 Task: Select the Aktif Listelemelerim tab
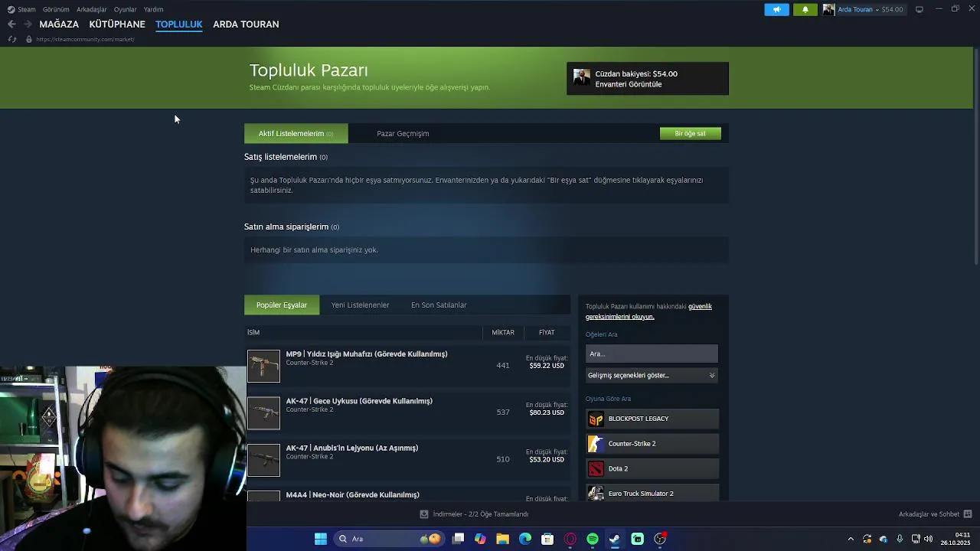click(296, 133)
